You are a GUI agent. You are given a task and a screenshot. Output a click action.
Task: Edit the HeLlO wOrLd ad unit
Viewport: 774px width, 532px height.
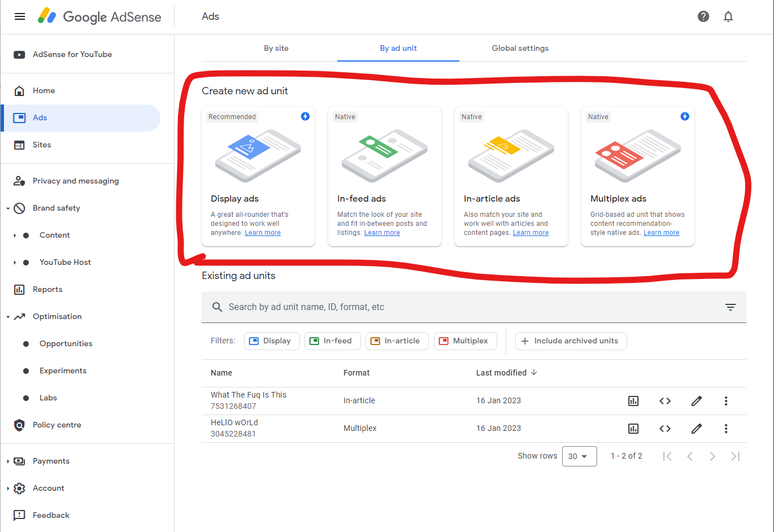(697, 429)
